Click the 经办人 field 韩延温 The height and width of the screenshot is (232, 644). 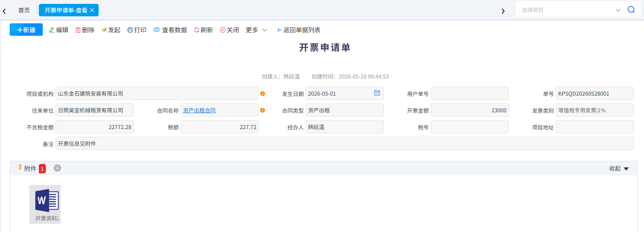click(x=345, y=127)
